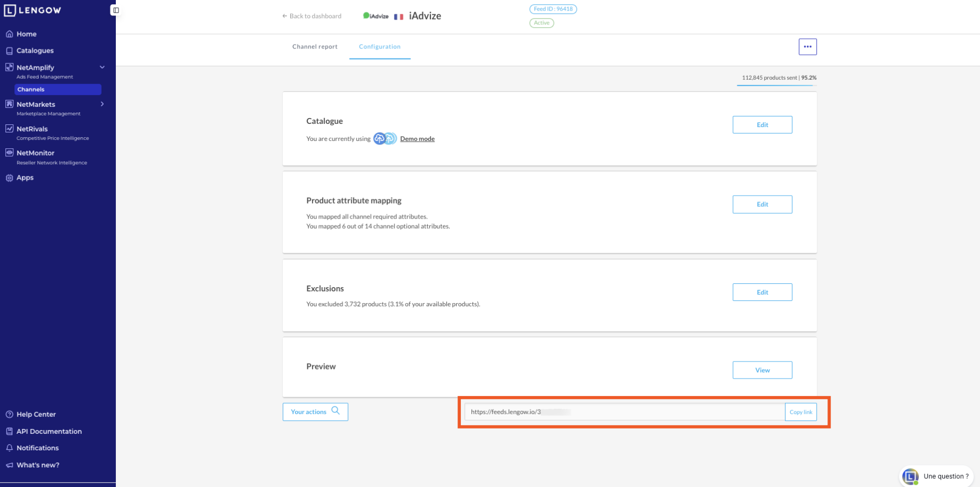The image size is (980, 487).
Task: Open the Your actions button
Action: tap(315, 412)
